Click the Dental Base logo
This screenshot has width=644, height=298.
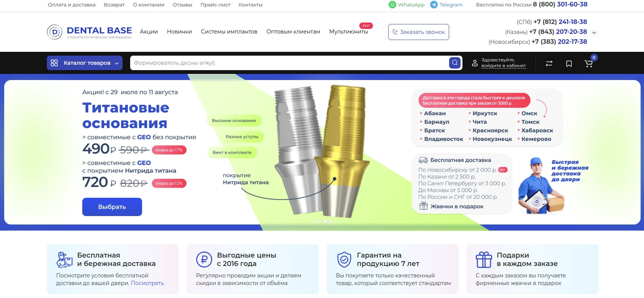point(89,32)
